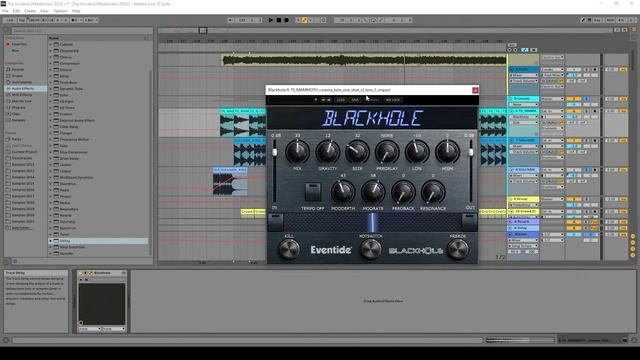Toggle the Drumsynth track activator button
640x360 pixels.
(x=574, y=99)
